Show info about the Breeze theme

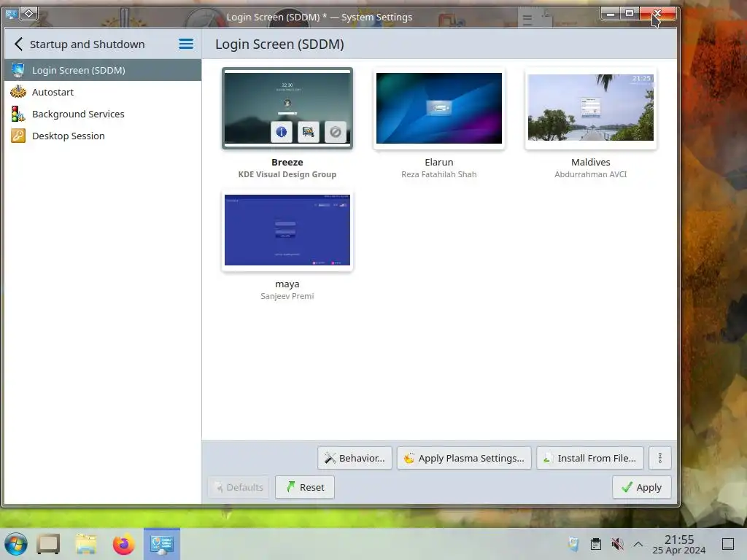pos(281,131)
